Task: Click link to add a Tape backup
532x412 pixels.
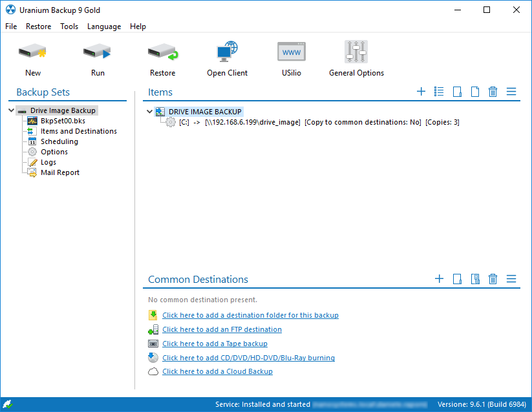Action: pyautogui.click(x=215, y=344)
